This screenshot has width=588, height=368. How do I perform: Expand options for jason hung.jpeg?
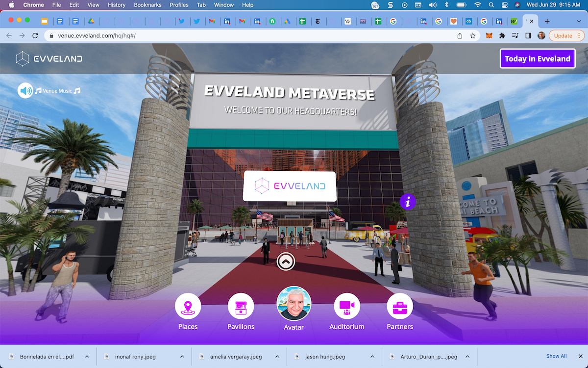click(x=372, y=357)
